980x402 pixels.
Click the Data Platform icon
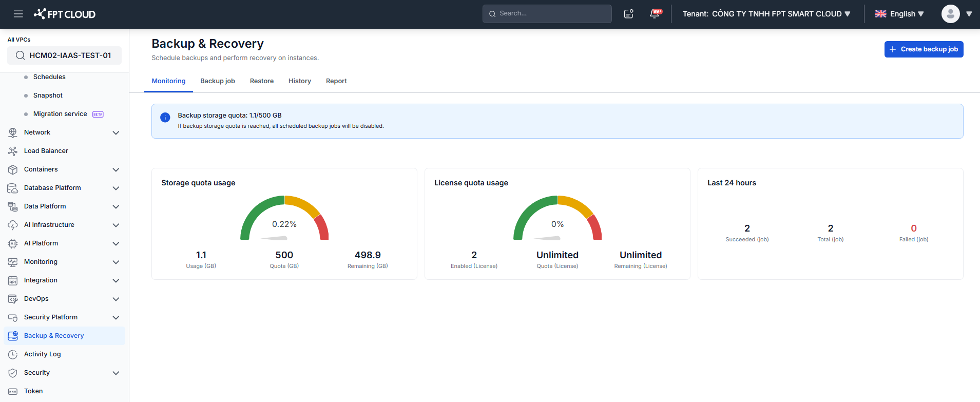[x=13, y=206]
